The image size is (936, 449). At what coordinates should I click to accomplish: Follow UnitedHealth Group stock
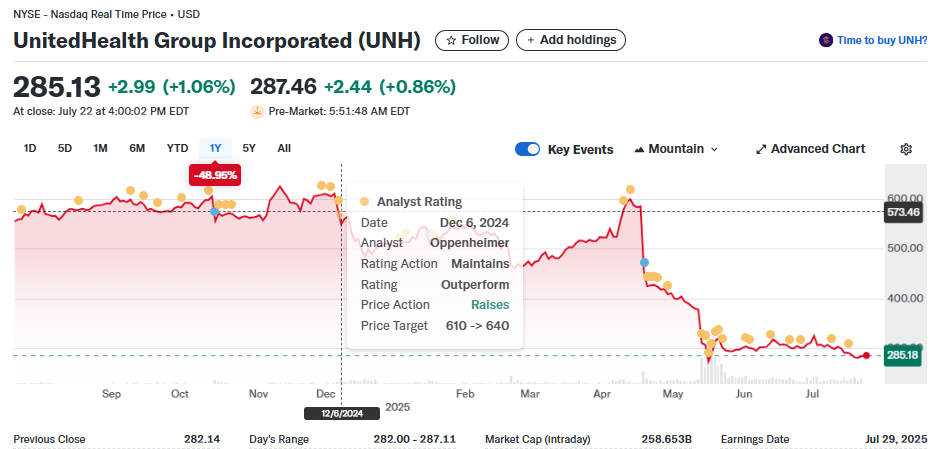point(472,40)
